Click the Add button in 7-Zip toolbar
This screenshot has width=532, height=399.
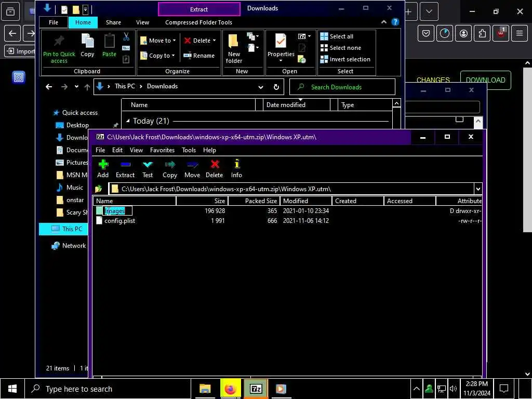(103, 169)
